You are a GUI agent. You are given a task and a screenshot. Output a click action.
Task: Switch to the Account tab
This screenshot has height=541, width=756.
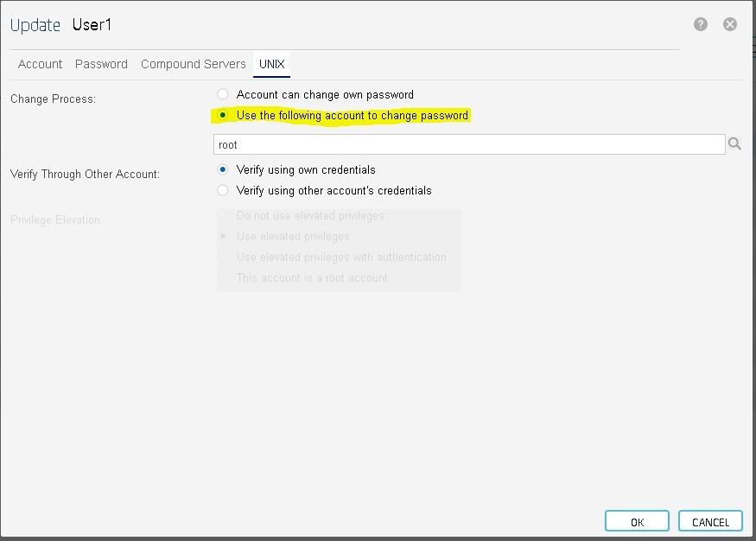tap(40, 64)
